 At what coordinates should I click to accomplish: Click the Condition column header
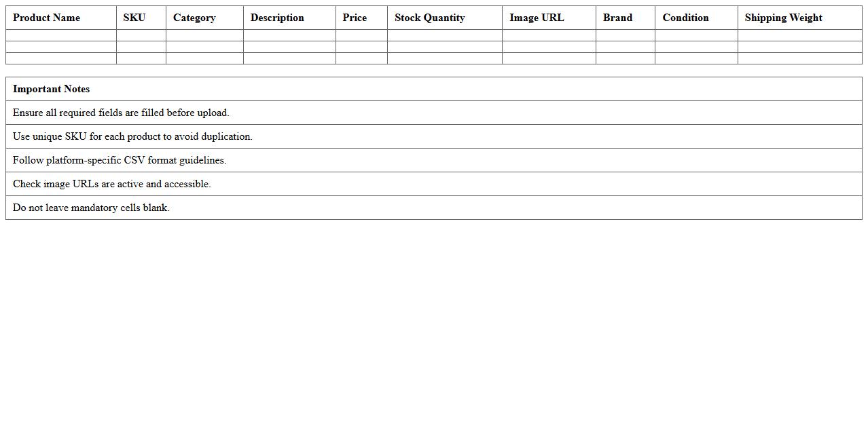685,18
